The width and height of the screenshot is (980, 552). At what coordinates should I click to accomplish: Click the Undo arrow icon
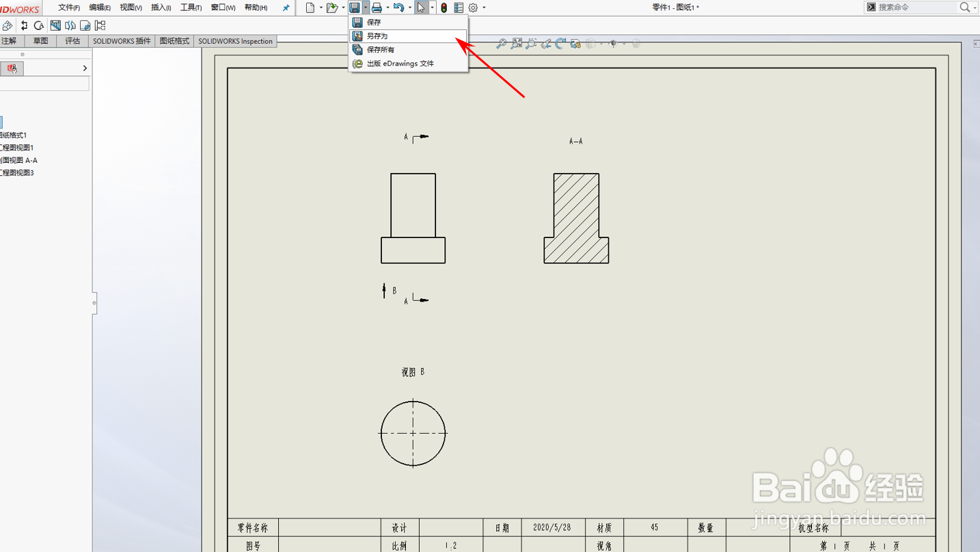(x=397, y=7)
